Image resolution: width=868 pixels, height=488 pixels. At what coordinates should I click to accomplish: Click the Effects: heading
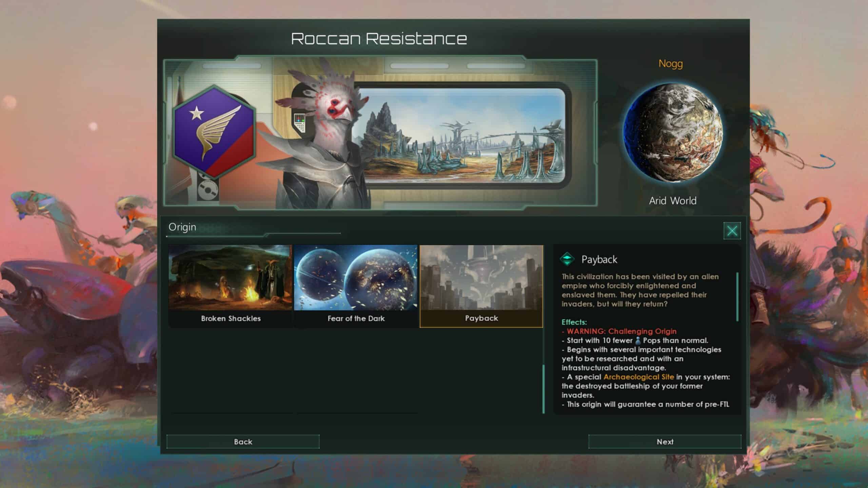[x=574, y=322]
